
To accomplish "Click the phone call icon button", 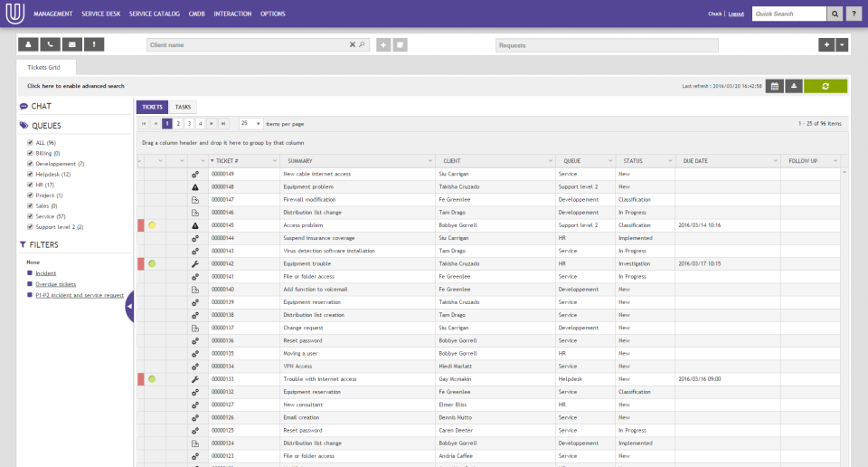I will coord(50,44).
